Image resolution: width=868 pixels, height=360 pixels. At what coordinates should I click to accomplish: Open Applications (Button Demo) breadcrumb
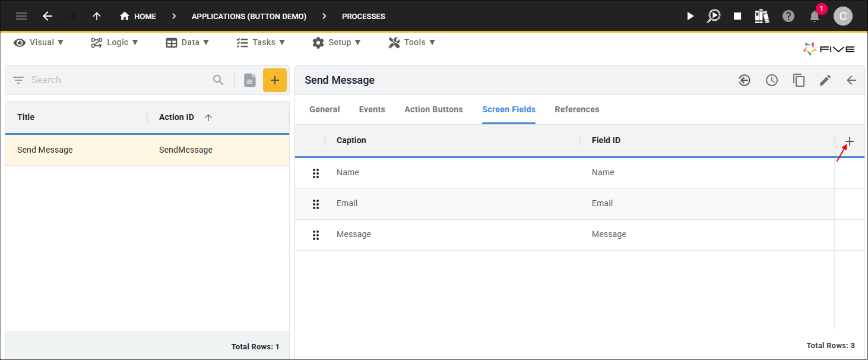point(249,16)
